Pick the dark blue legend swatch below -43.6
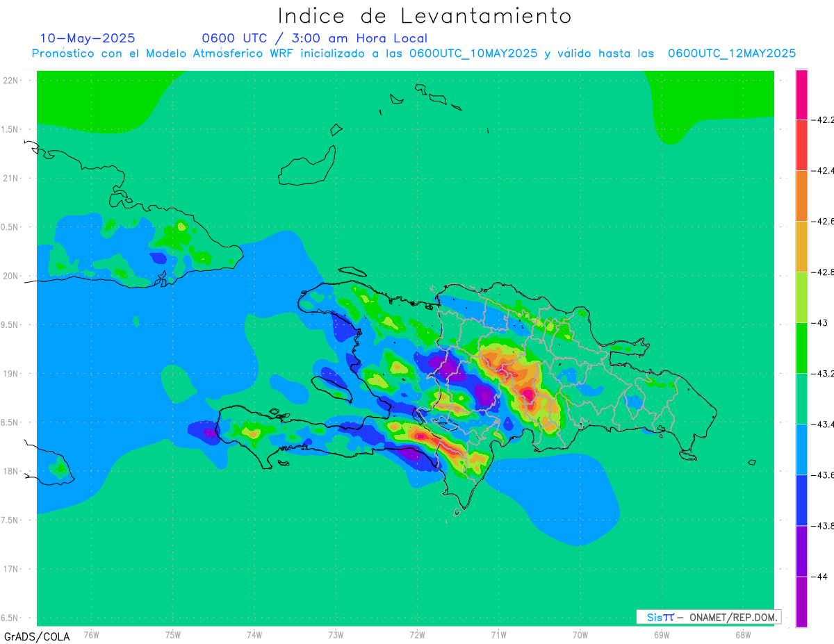Screen dimensions: 834x644 pyautogui.click(x=801, y=500)
